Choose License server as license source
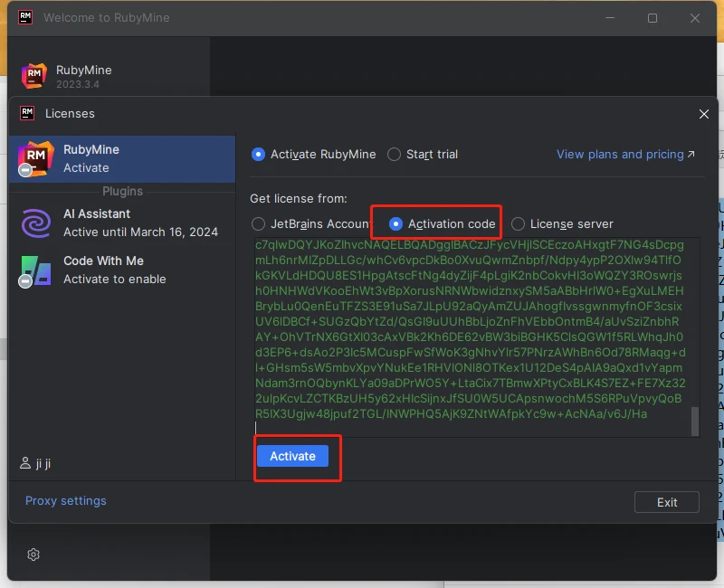This screenshot has height=588, width=724. 518,223
